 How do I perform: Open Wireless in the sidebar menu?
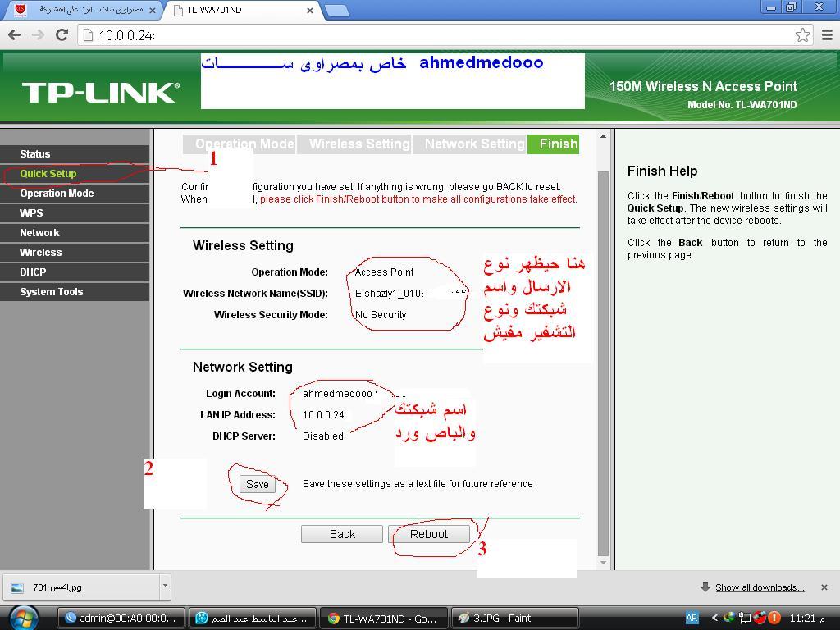coord(75,253)
